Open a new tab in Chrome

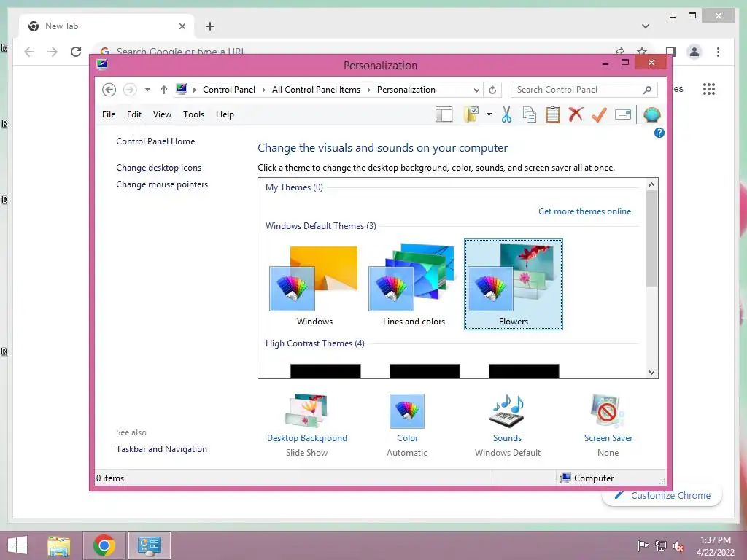[210, 26]
